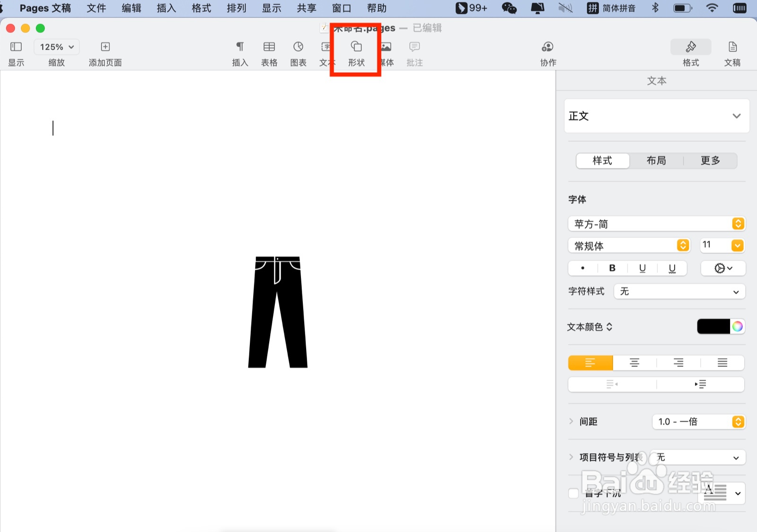Align text center

click(634, 363)
